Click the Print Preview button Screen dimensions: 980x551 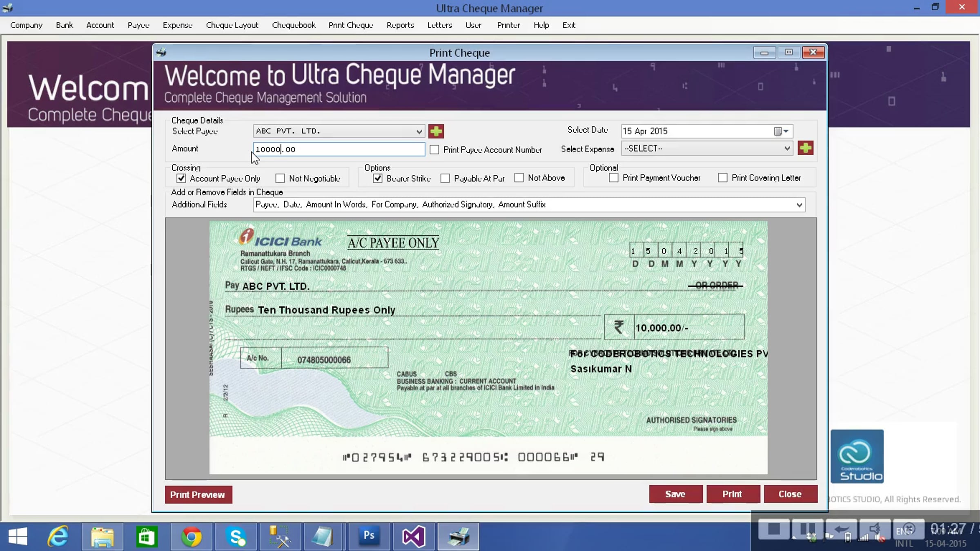(x=198, y=495)
